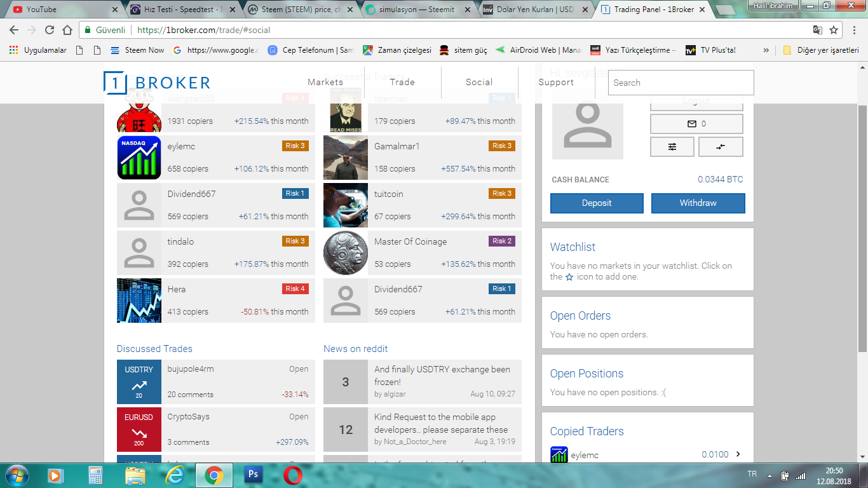Open eylemc's NASDAQ avatar in trader list
Viewport: 868px width, 488px height.
pyautogui.click(x=139, y=158)
